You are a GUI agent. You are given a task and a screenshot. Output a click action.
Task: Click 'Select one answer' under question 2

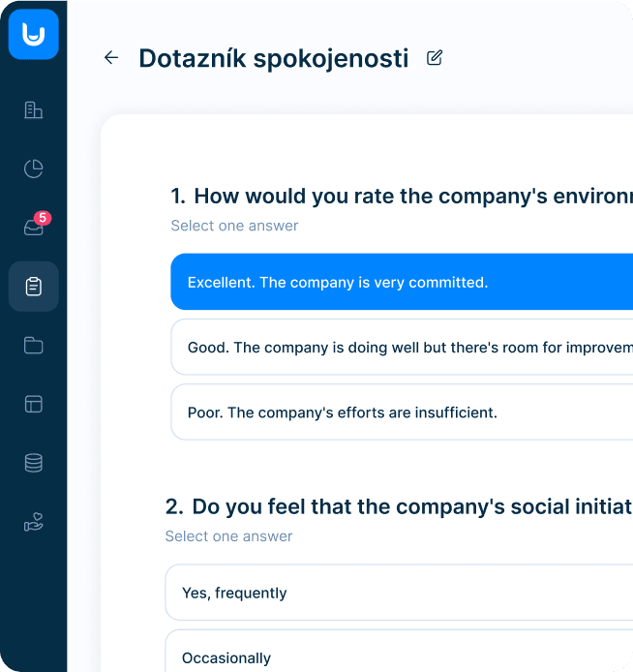(x=228, y=536)
